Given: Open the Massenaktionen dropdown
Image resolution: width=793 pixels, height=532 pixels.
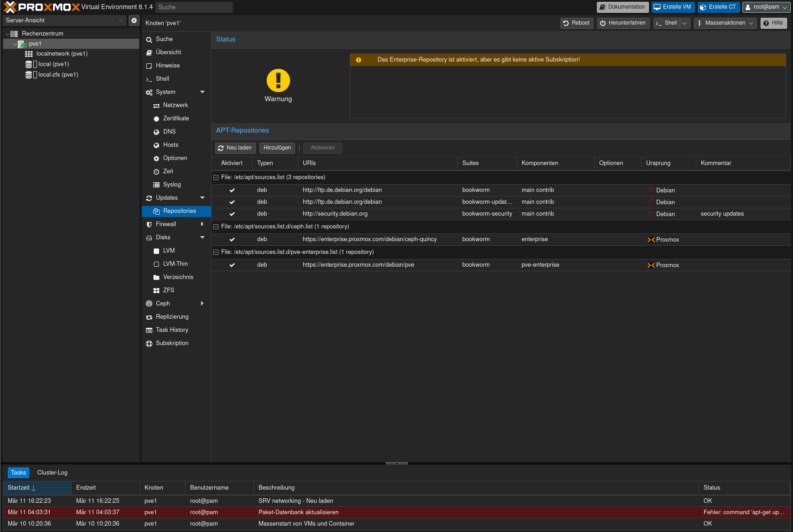Looking at the screenshot, I should [725, 23].
